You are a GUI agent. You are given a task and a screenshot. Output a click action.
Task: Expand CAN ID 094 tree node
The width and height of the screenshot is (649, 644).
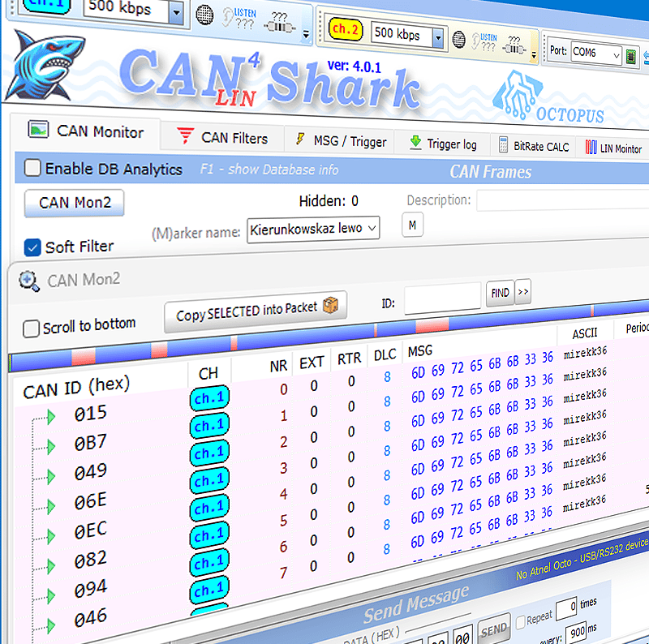[51, 595]
